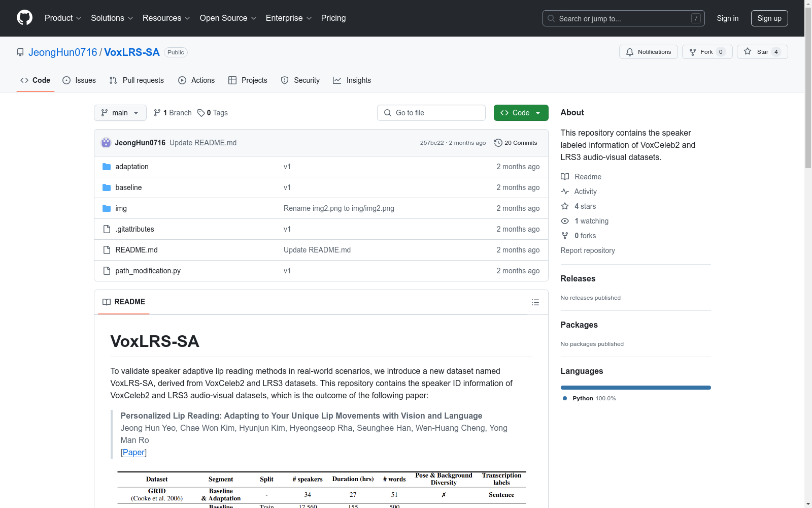Click the search magnifier icon in header

pyautogui.click(x=551, y=18)
